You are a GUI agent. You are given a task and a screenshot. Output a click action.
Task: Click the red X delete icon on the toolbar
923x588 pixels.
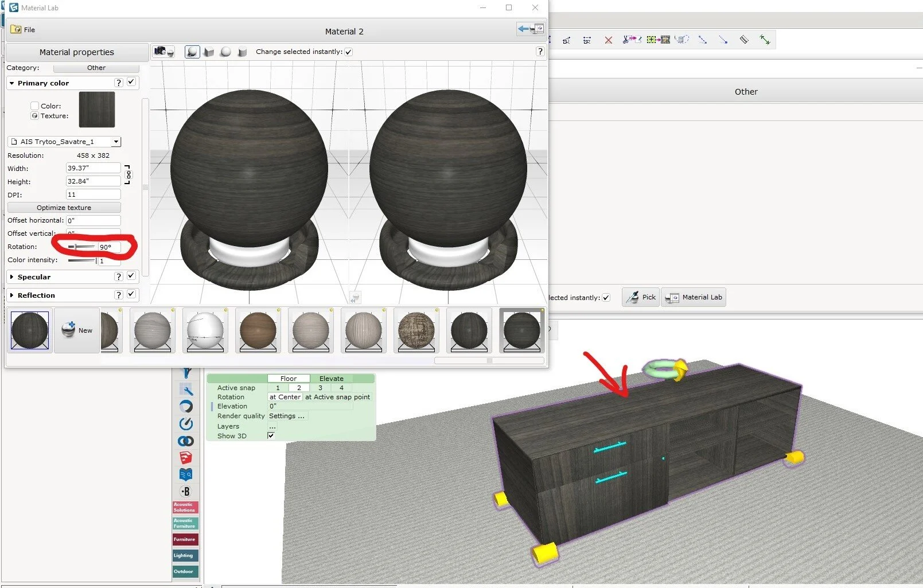[x=609, y=40]
